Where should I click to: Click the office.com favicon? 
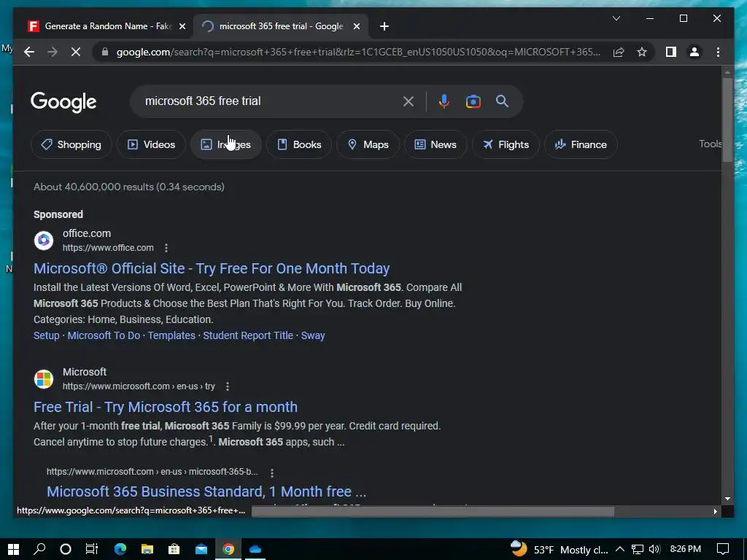pos(44,241)
